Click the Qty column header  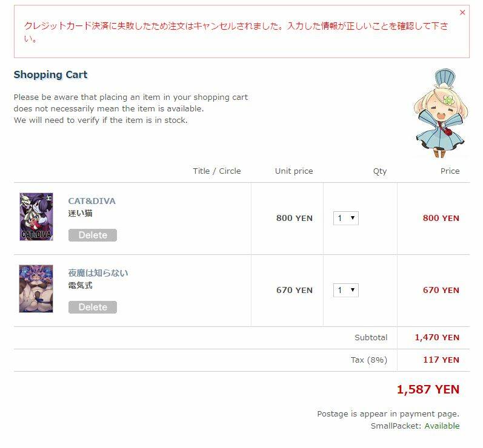coord(380,171)
